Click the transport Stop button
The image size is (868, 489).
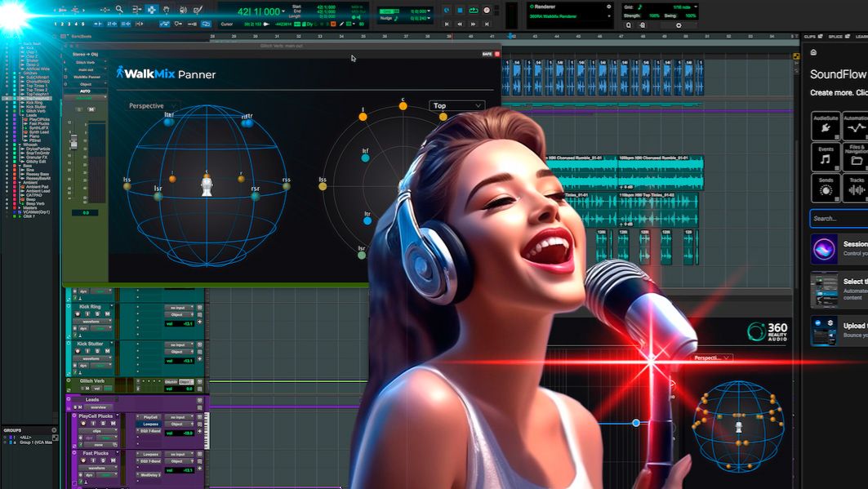click(460, 10)
